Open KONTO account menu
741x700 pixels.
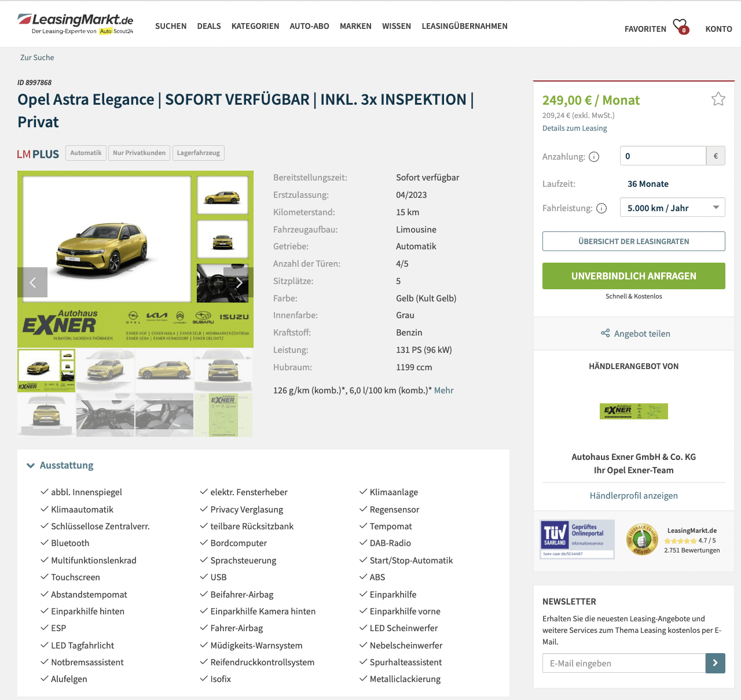pyautogui.click(x=718, y=29)
